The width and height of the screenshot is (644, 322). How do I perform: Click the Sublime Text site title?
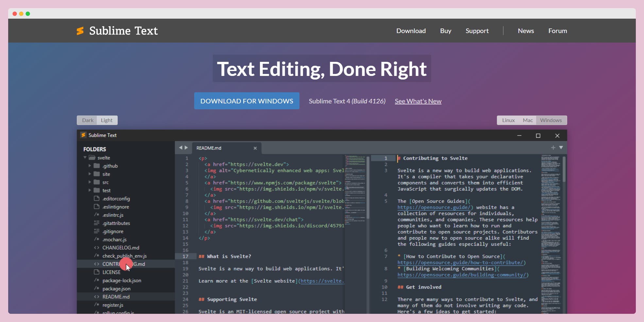coord(123,31)
